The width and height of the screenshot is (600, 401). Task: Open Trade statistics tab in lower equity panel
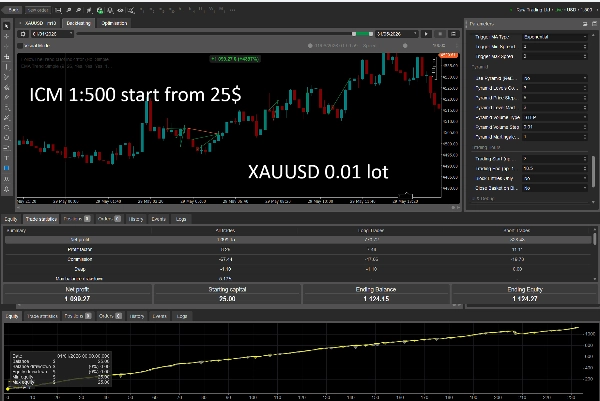(42, 316)
